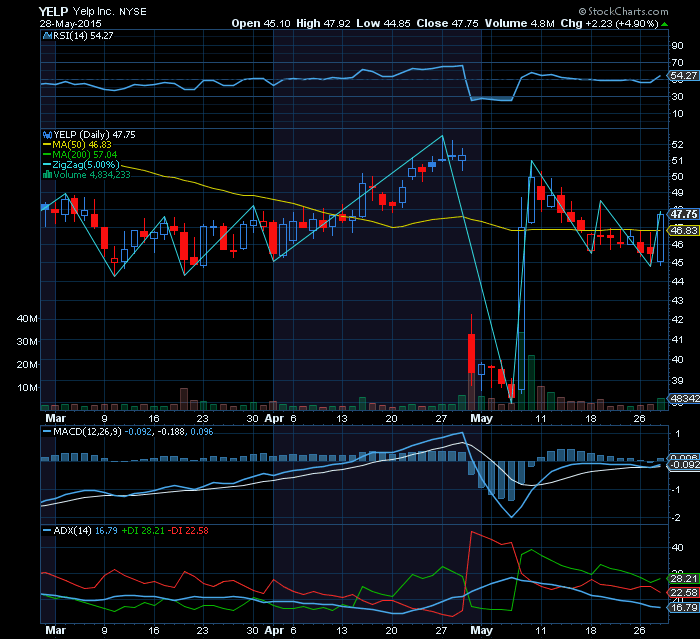700x639 pixels.
Task: Click the 'Apr' label below the price chart
Action: coord(274,418)
